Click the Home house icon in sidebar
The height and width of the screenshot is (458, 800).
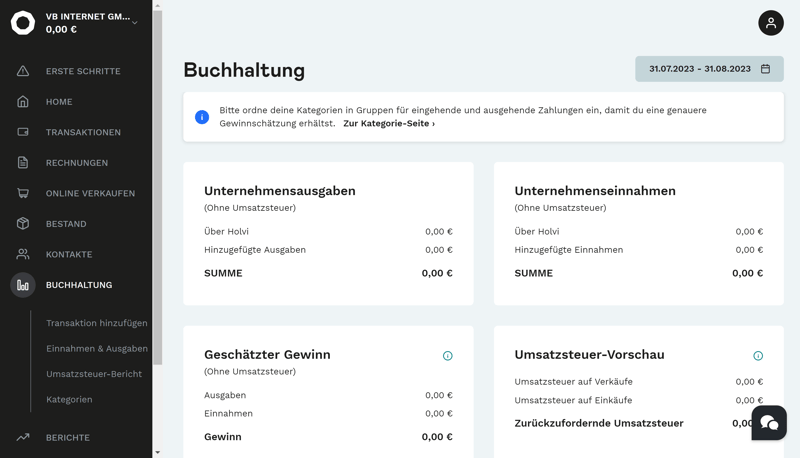pyautogui.click(x=23, y=102)
